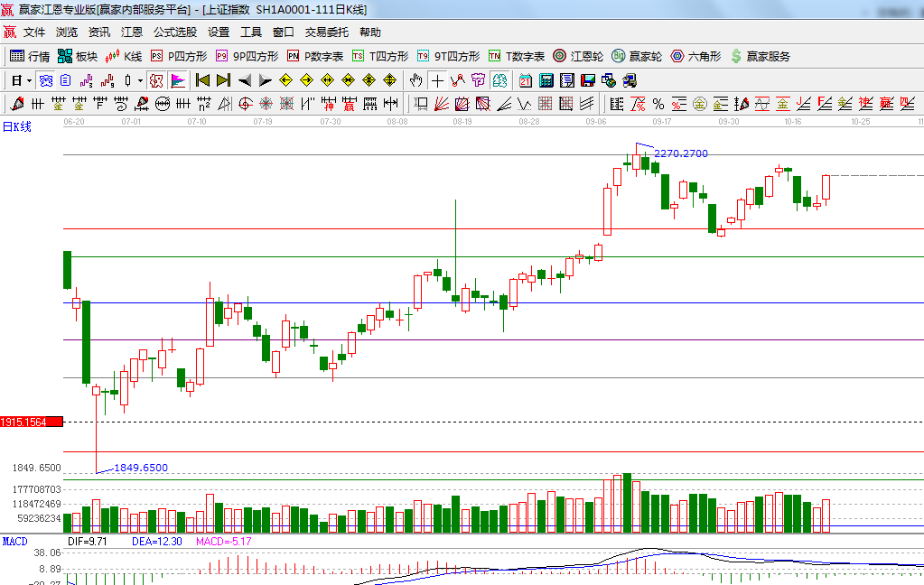
Task: Toggle the crosshair cursor tool
Action: (x=438, y=80)
